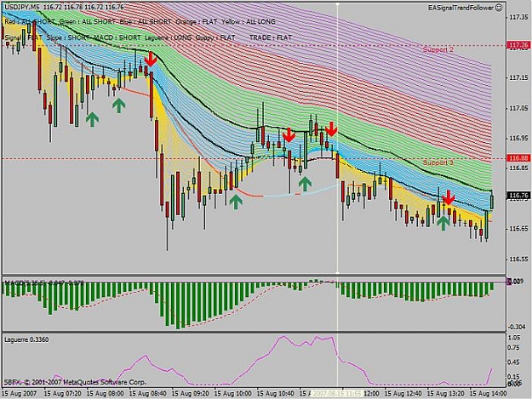This screenshot has height=399, width=532.
Task: Click the 15 Aug 07:20 time label
Action: [x=62, y=394]
